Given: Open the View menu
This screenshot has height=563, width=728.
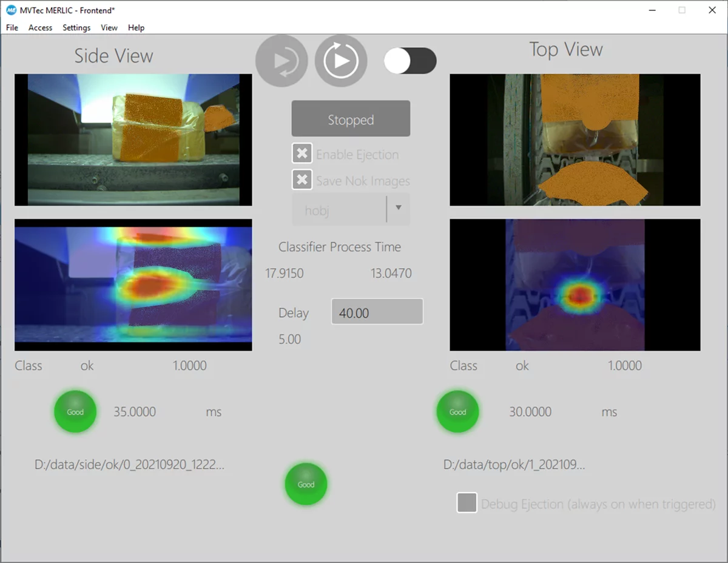Looking at the screenshot, I should (109, 27).
